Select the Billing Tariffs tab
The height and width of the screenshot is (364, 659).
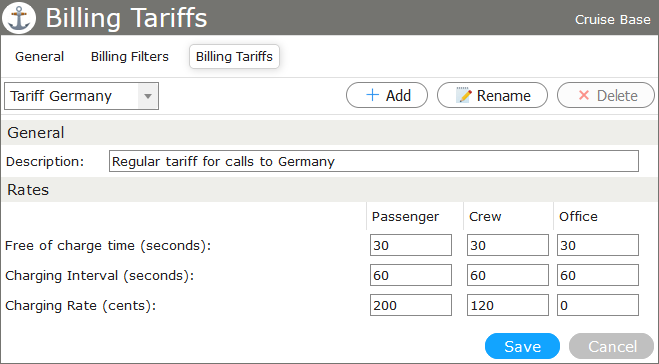pos(234,56)
